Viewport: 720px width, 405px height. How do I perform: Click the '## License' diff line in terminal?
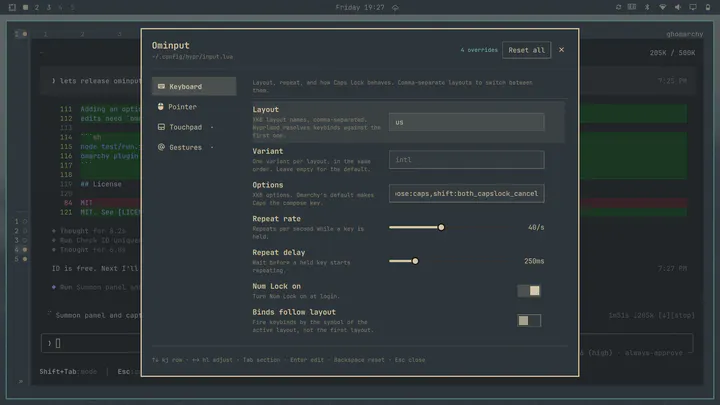tap(101, 184)
